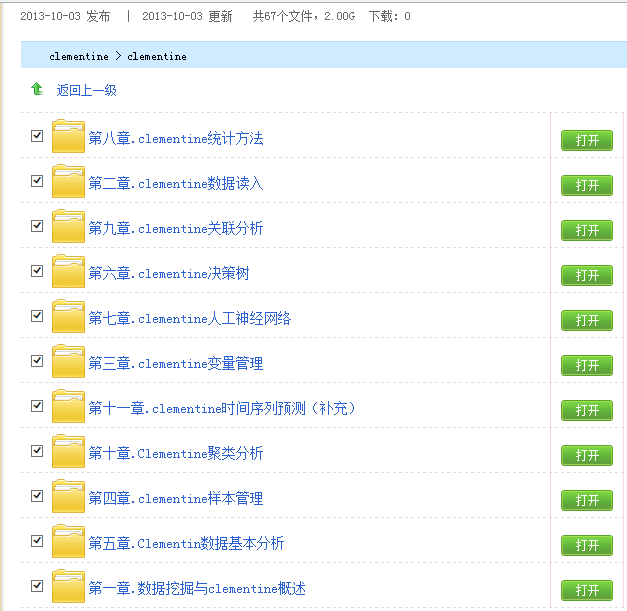Open link 第六章.clementine决策树
Viewport: 627px width, 611px height.
[169, 274]
